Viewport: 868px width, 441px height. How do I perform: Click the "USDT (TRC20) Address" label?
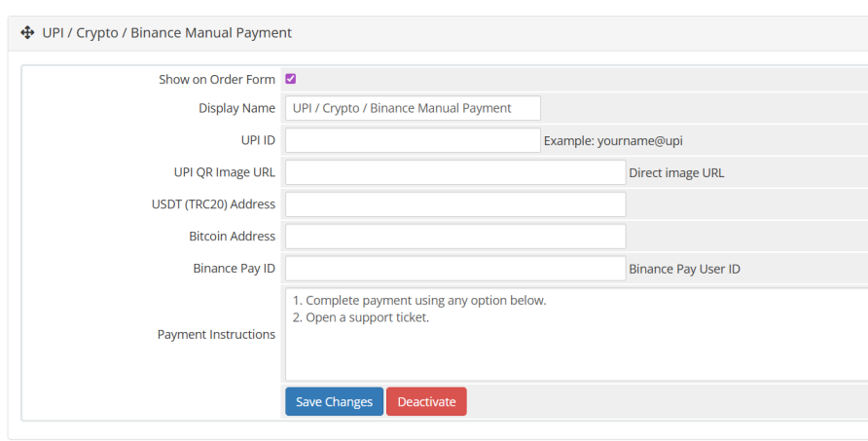[x=213, y=204]
